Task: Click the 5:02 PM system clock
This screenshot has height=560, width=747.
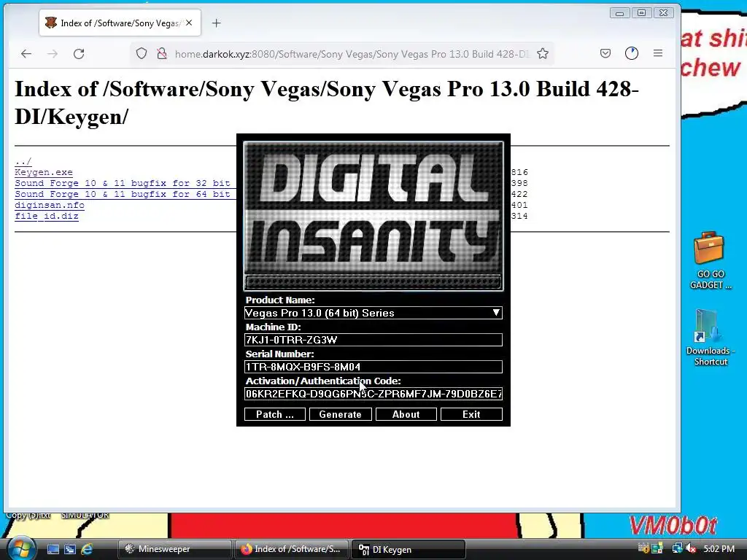Action: [x=719, y=548]
